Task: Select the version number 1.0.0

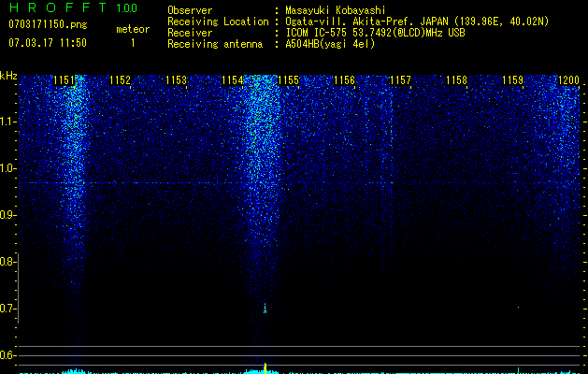Action: (126, 8)
